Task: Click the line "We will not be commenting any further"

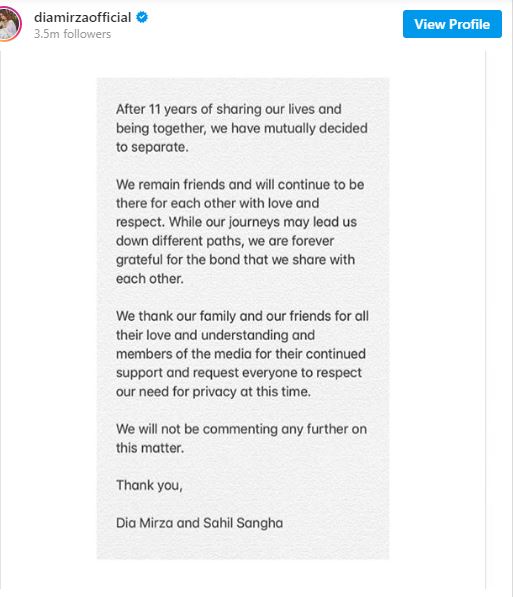Action: (x=241, y=429)
